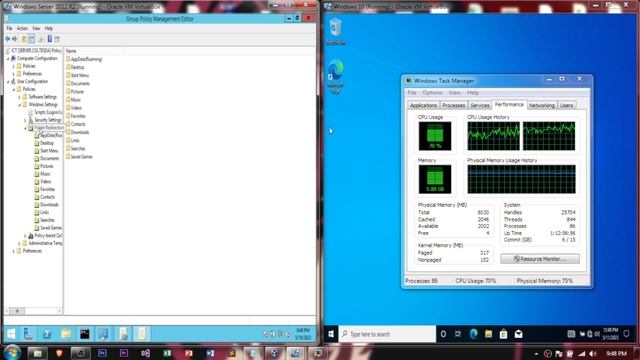
Task: Open Visual Studio from host taskbar
Action: (x=145, y=353)
